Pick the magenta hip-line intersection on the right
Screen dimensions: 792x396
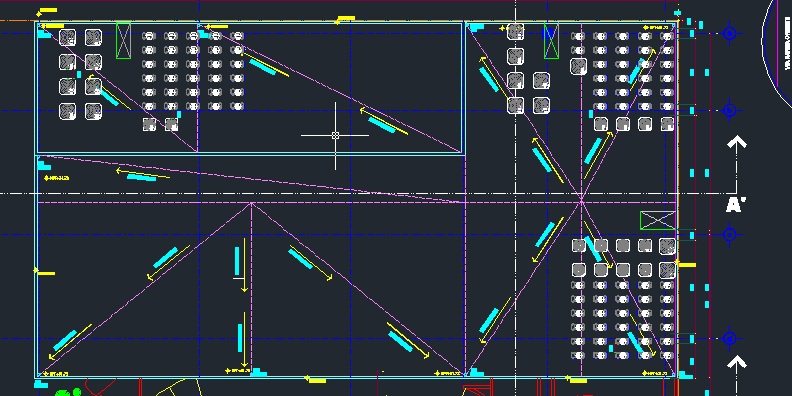581,202
